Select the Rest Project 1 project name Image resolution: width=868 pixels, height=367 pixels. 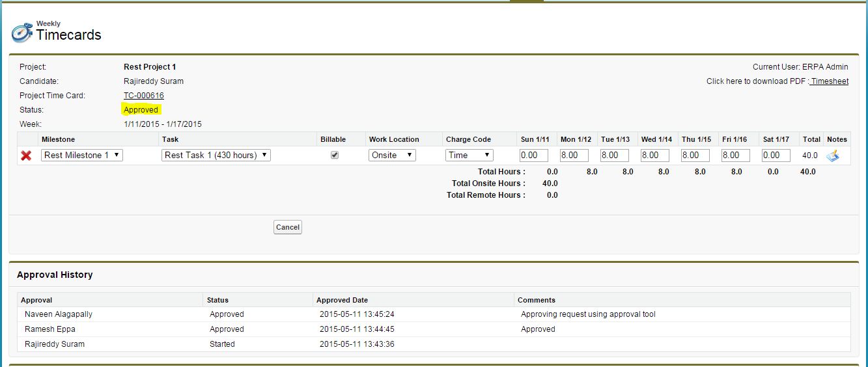[150, 67]
